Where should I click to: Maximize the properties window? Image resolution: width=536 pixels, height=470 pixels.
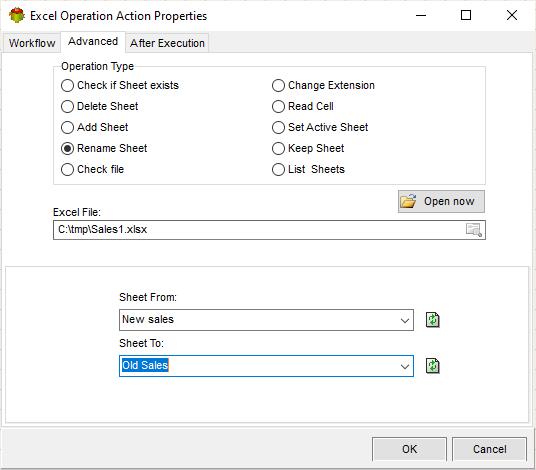point(466,15)
